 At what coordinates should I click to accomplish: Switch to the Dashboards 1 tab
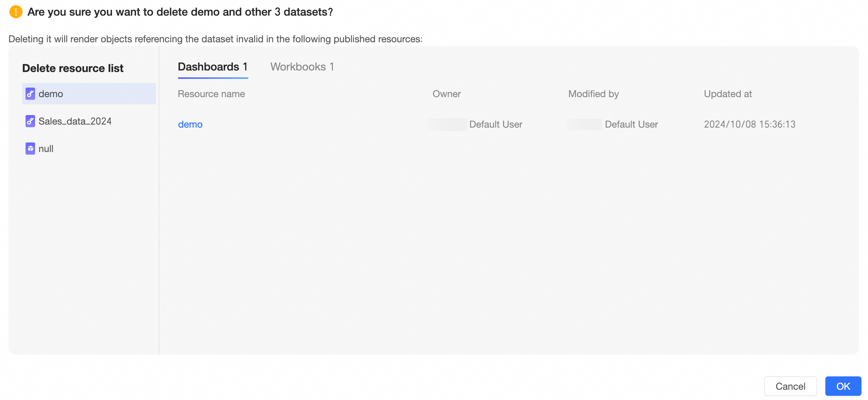pos(213,67)
